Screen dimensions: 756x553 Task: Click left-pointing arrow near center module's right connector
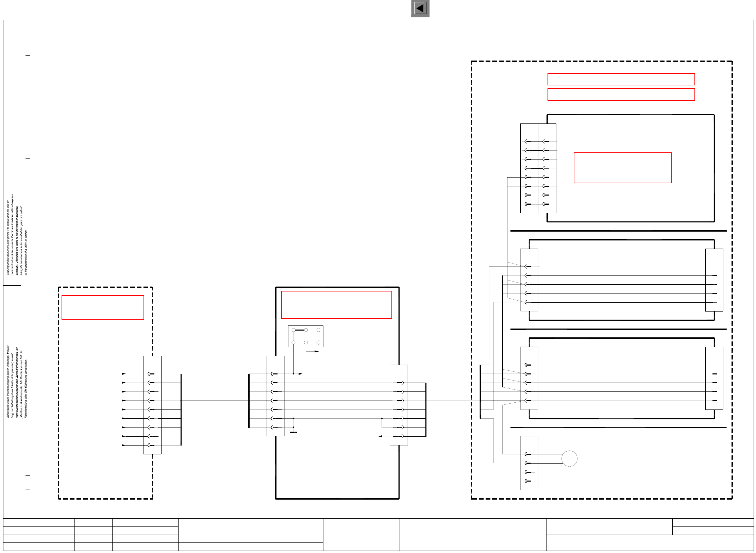coord(380,436)
